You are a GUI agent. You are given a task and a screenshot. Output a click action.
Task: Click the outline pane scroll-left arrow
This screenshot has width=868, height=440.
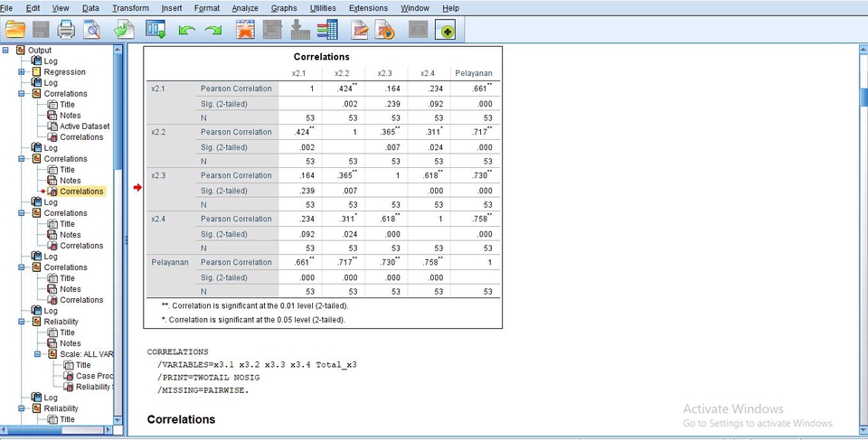tap(4, 429)
